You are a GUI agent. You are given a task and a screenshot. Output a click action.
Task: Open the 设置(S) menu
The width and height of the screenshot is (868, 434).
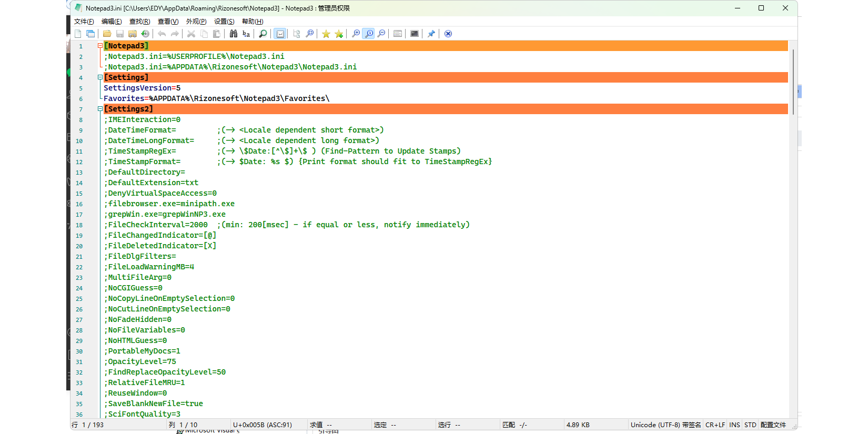point(224,22)
